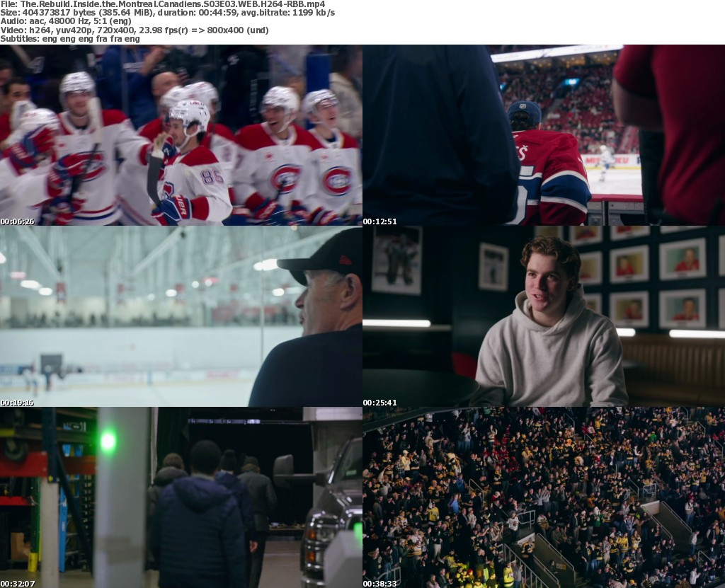Click the Subtitles info line
The image size is (725, 588).
[70, 39]
